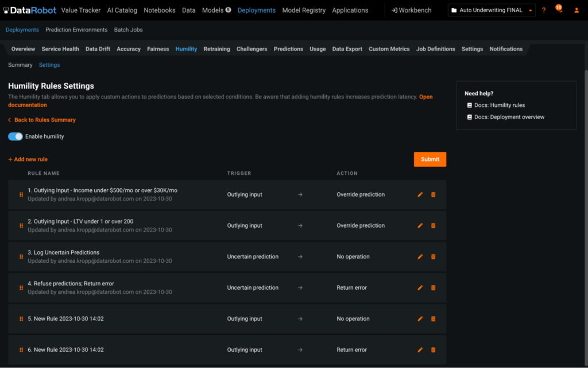Grab drag handle of rule 5
The width and height of the screenshot is (588, 368).
(x=21, y=319)
